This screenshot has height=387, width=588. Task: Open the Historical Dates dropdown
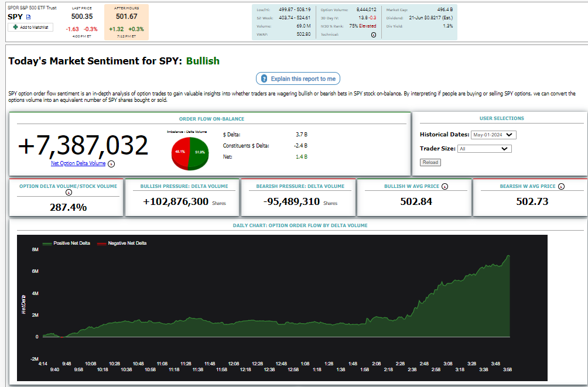click(494, 135)
